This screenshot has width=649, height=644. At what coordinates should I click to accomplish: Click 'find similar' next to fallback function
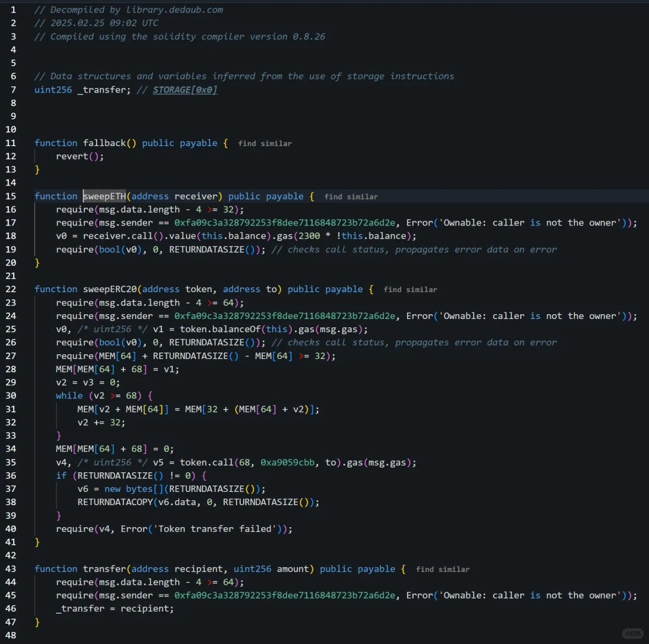(x=265, y=143)
